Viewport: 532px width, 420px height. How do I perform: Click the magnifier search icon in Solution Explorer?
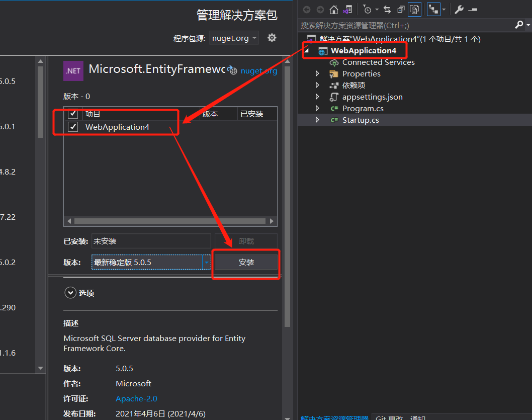pyautogui.click(x=519, y=25)
